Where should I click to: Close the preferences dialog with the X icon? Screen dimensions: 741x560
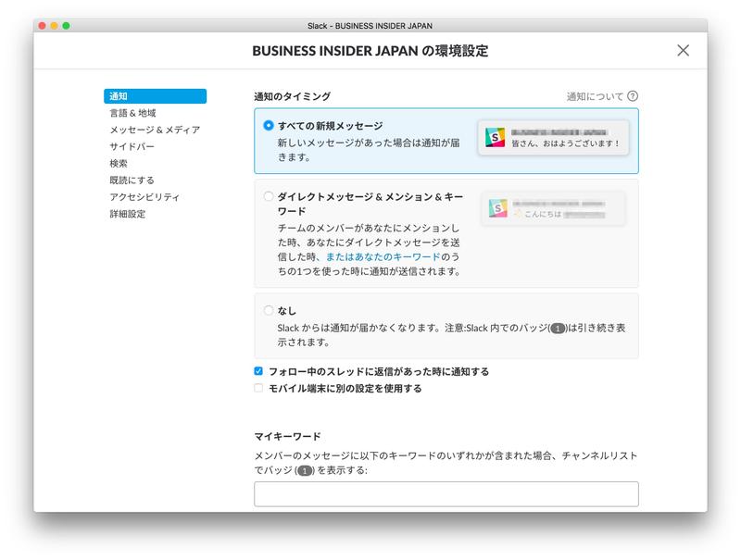click(683, 51)
